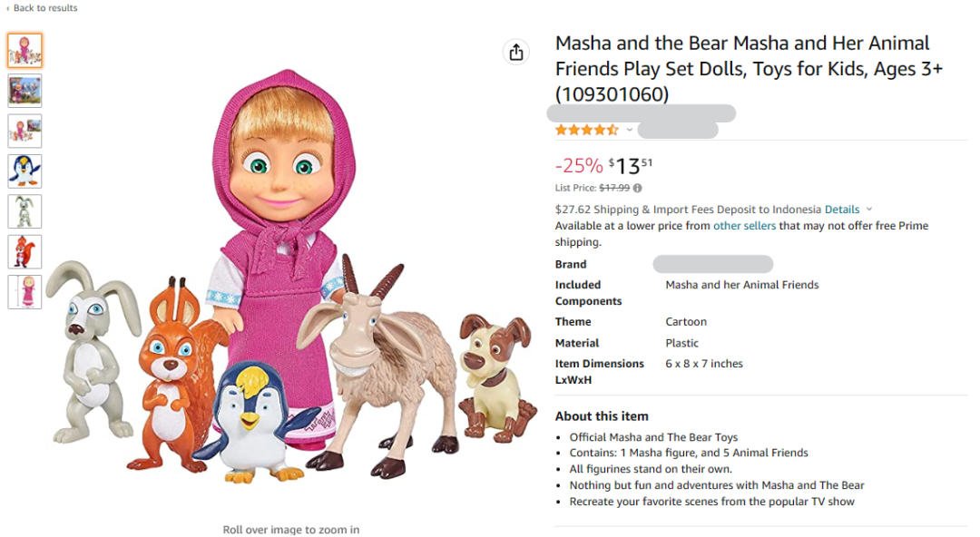The image size is (980, 537).
Task: Expand the shipping Details chevron
Action: pos(869,210)
